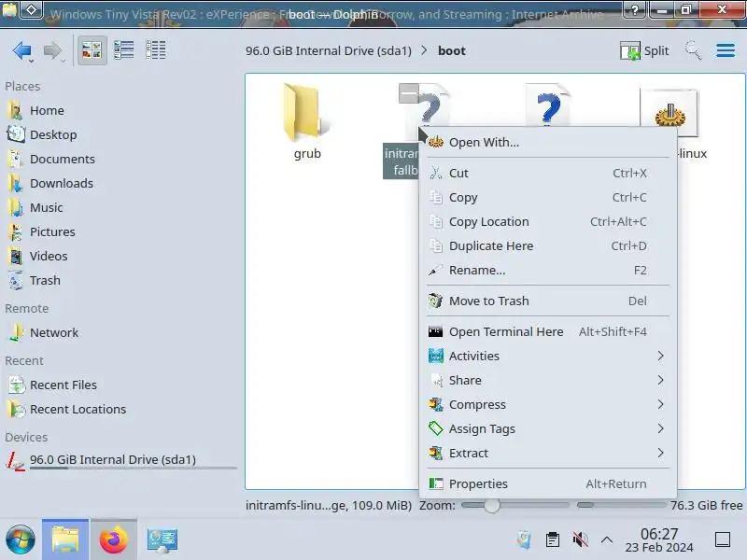The image size is (747, 560).
Task: Choose Copy Location
Action: coord(548,222)
